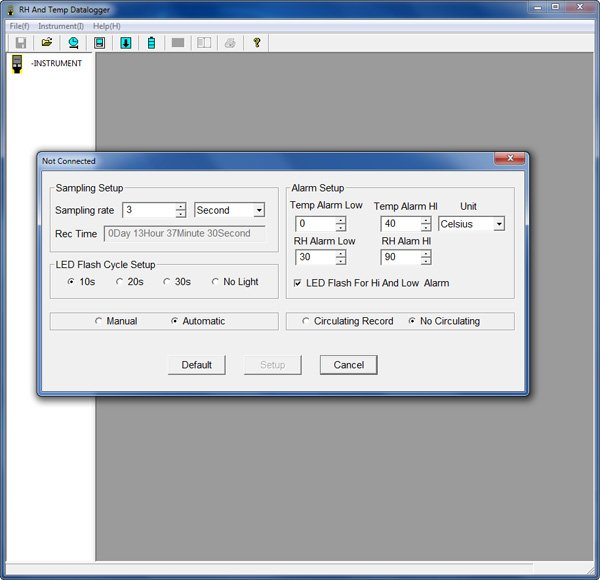Select the -INSTRUMENT tree node
Image resolution: width=600 pixels, height=580 pixels.
click(56, 64)
